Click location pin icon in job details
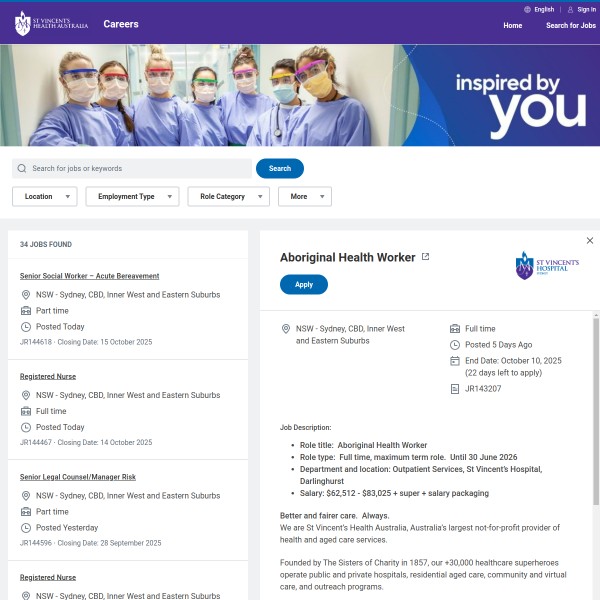The image size is (600, 600). (x=285, y=329)
